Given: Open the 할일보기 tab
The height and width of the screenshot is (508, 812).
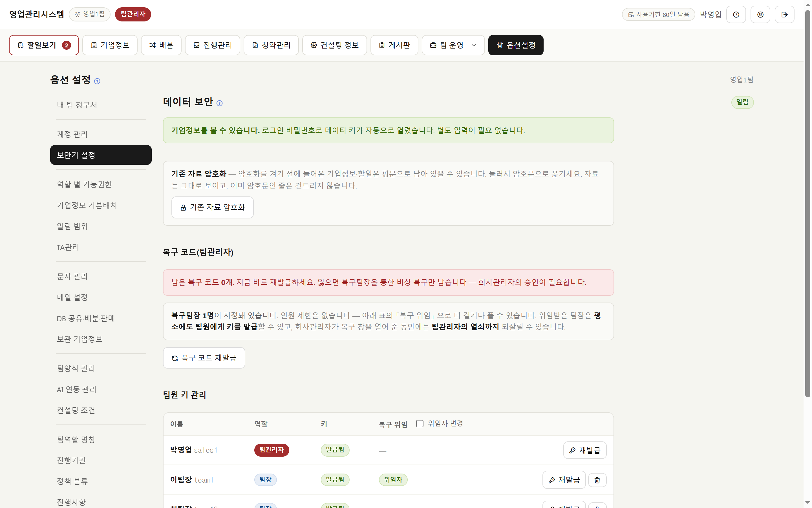Looking at the screenshot, I should (x=44, y=45).
